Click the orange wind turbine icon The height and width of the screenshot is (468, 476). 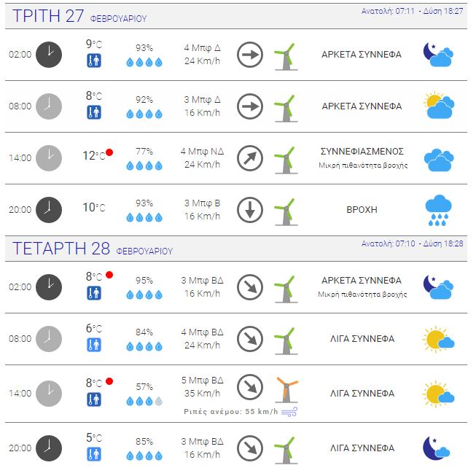coord(286,389)
